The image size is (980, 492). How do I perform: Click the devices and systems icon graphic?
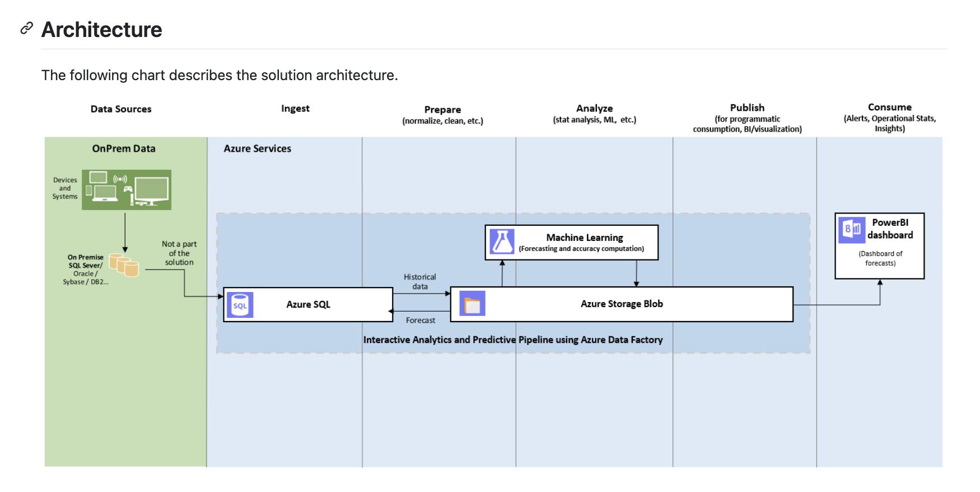127,190
